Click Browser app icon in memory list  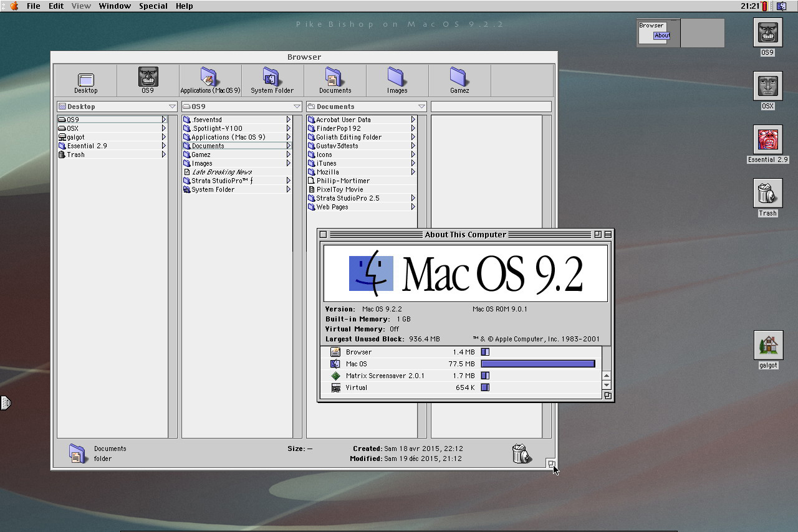tap(336, 352)
